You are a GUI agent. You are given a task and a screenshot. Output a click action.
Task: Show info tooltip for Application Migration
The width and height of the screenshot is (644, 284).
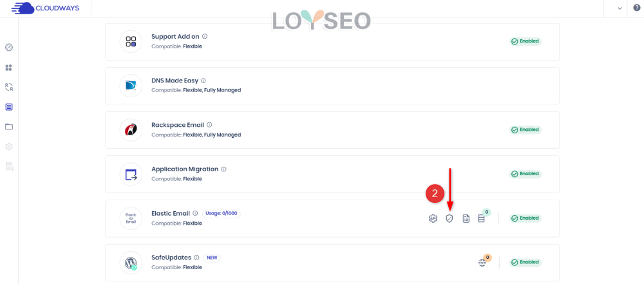point(224,169)
